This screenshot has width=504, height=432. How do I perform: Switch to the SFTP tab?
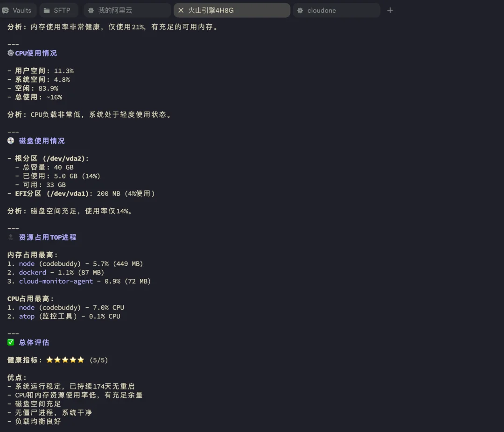point(58,10)
